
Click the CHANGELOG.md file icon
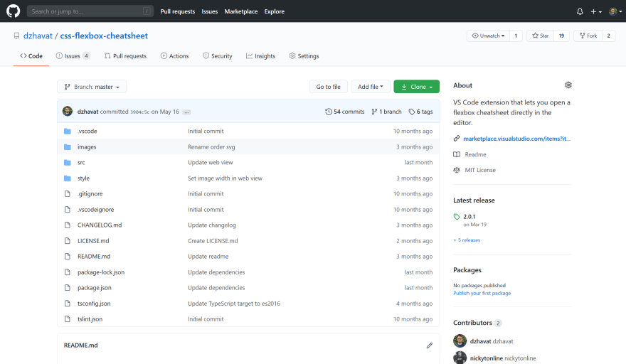click(x=68, y=225)
